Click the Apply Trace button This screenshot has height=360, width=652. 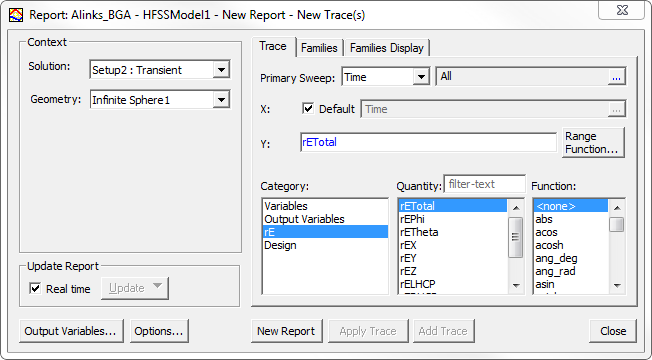368,331
